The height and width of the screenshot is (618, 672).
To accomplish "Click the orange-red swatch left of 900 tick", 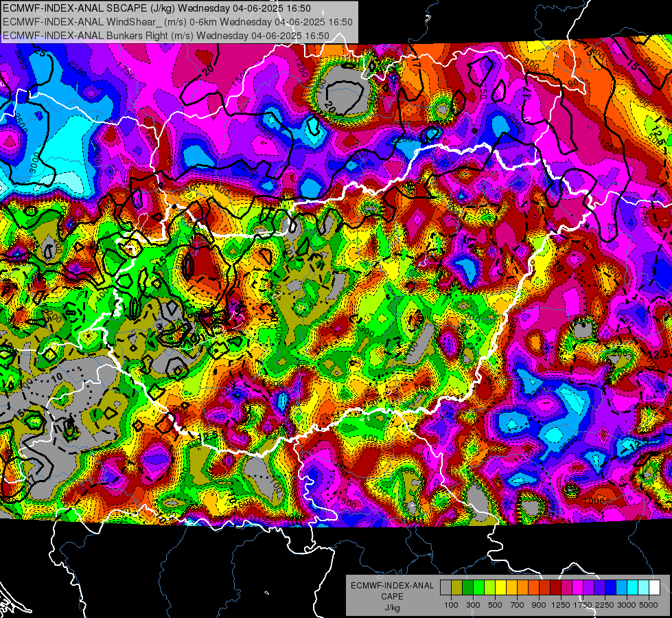I will coord(533,588).
